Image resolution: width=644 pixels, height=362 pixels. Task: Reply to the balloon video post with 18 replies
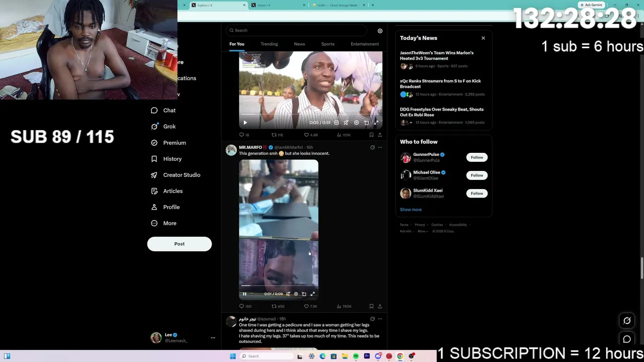click(x=242, y=135)
